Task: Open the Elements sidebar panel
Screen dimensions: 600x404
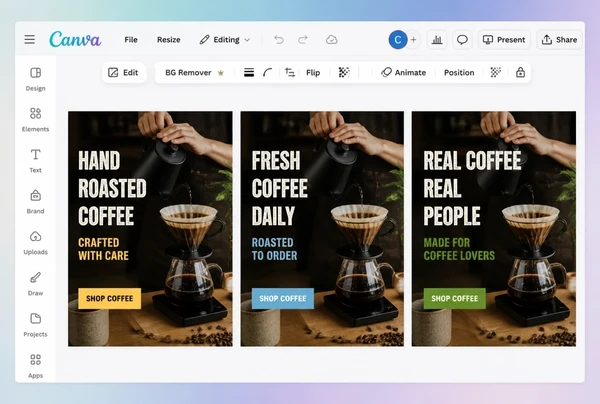Action: pyautogui.click(x=36, y=120)
